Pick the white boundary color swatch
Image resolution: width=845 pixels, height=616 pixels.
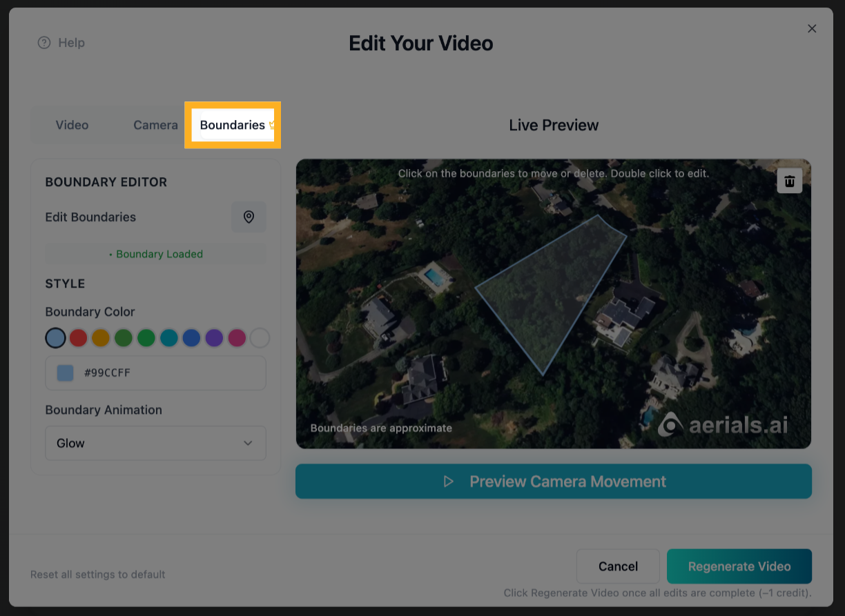point(260,338)
